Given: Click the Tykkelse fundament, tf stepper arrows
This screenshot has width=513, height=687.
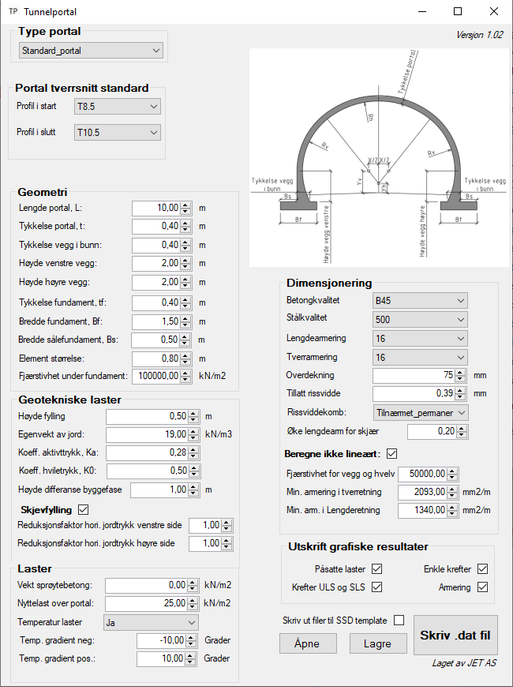Looking at the screenshot, I should coord(186,303).
